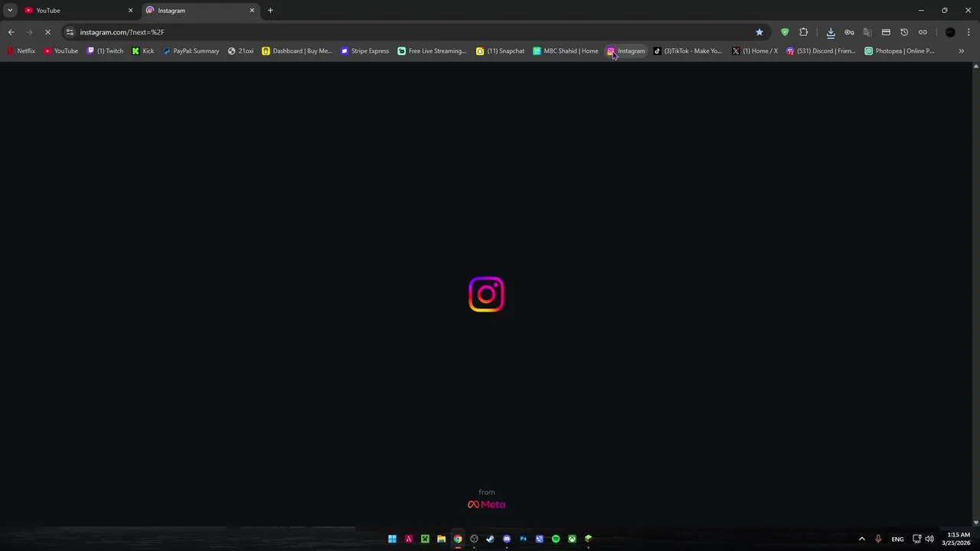The image size is (980, 551).
Task: Open the Stripe Express bookmark
Action: tap(365, 51)
